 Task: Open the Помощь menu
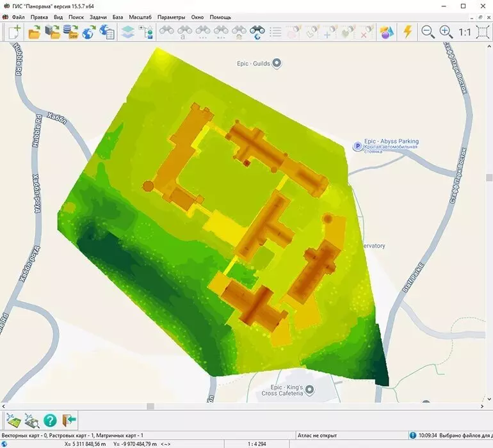pos(220,17)
